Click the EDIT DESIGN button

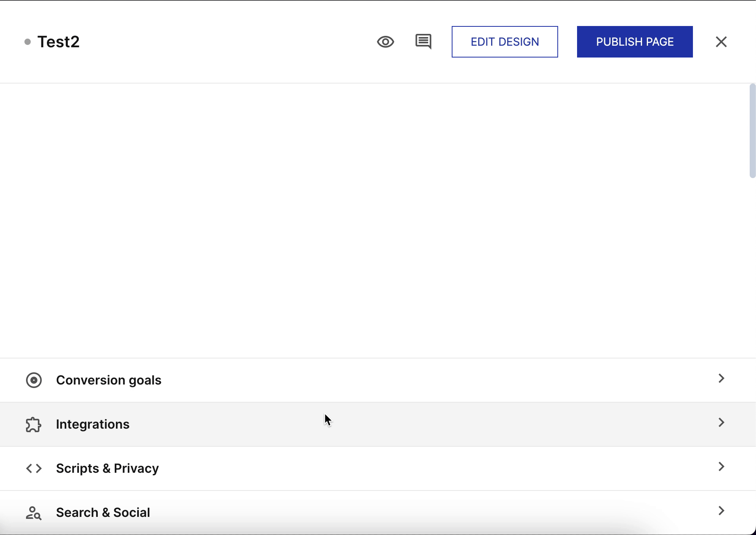coord(505,42)
